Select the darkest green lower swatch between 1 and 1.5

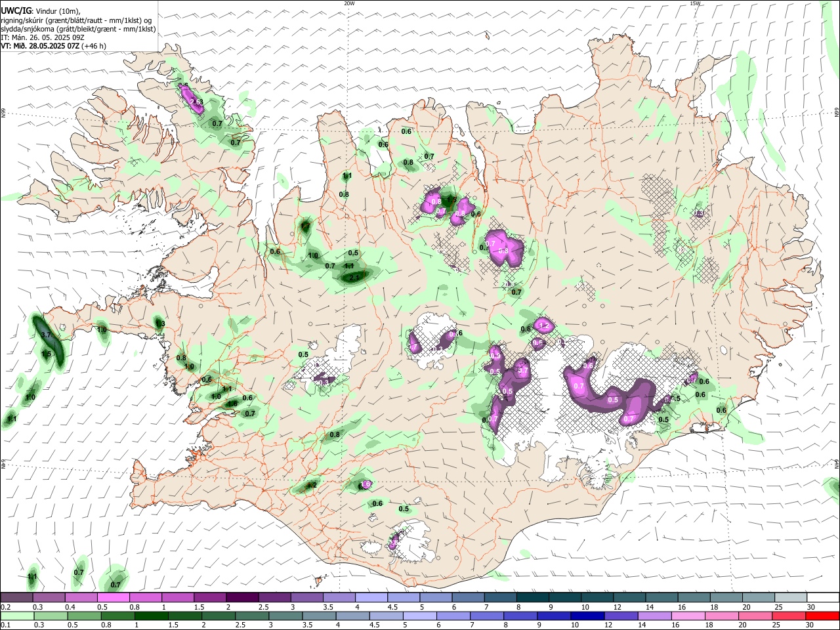click(151, 616)
